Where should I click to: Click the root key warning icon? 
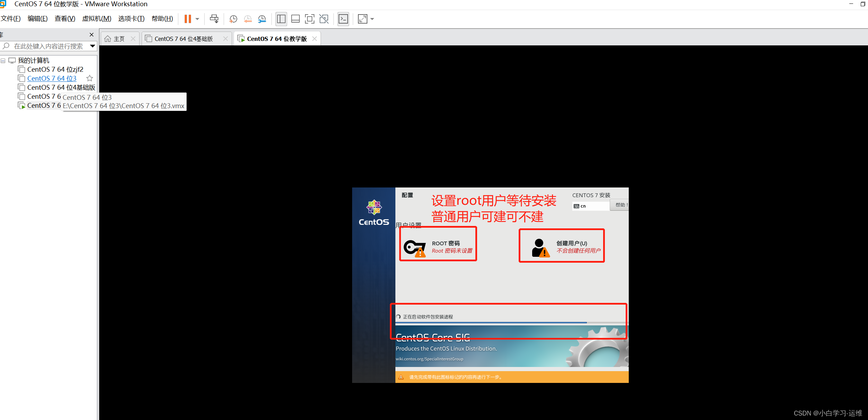(x=414, y=248)
